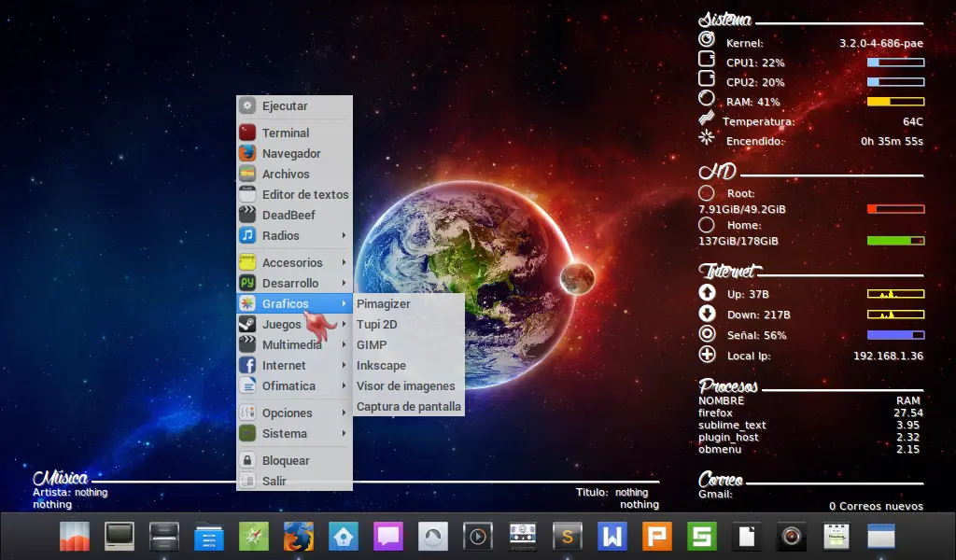Viewport: 956px width, 560px height.
Task: Open WPS Presentation orange P icon
Action: (657, 537)
